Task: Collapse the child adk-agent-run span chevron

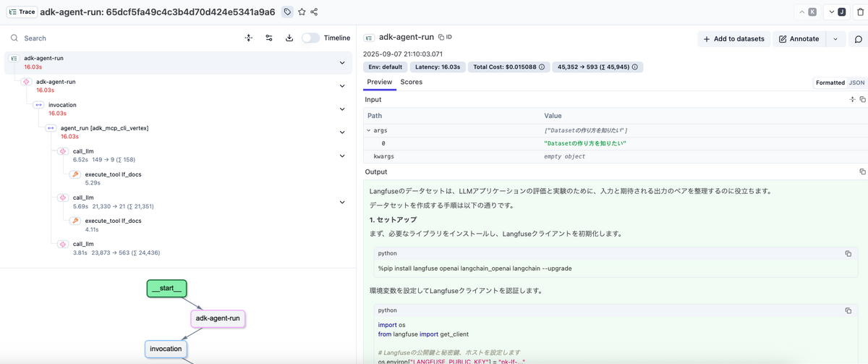Action: (342, 86)
